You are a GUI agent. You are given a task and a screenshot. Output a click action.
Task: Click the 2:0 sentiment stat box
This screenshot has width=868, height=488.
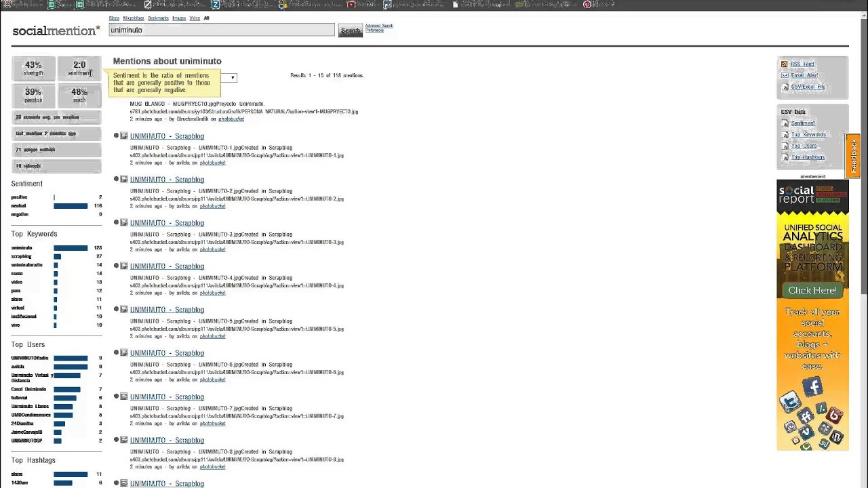79,68
